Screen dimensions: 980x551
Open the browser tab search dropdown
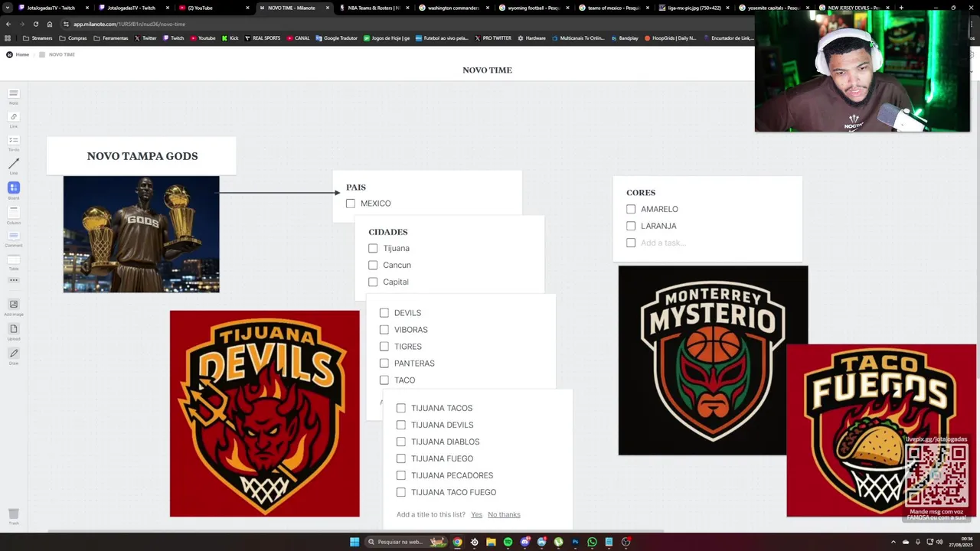tap(8, 8)
